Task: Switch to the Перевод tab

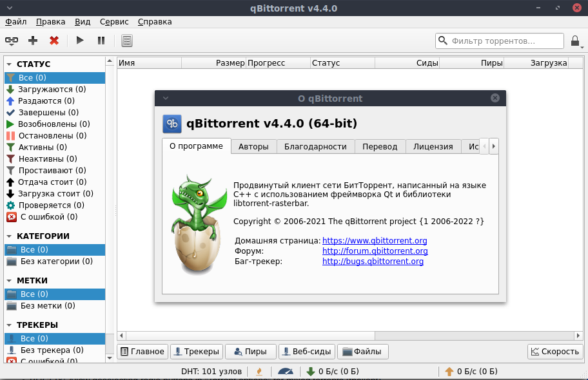Action: pyautogui.click(x=380, y=147)
